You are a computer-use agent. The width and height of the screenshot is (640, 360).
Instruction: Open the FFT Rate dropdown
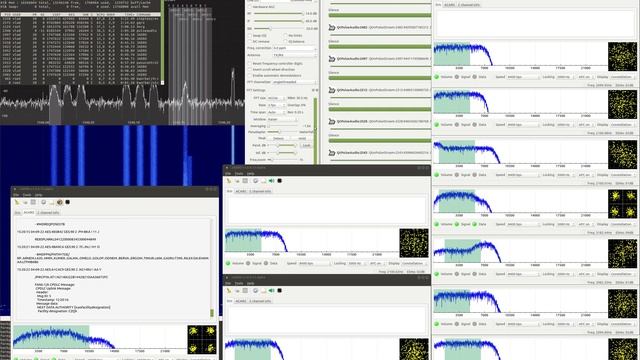[276, 105]
